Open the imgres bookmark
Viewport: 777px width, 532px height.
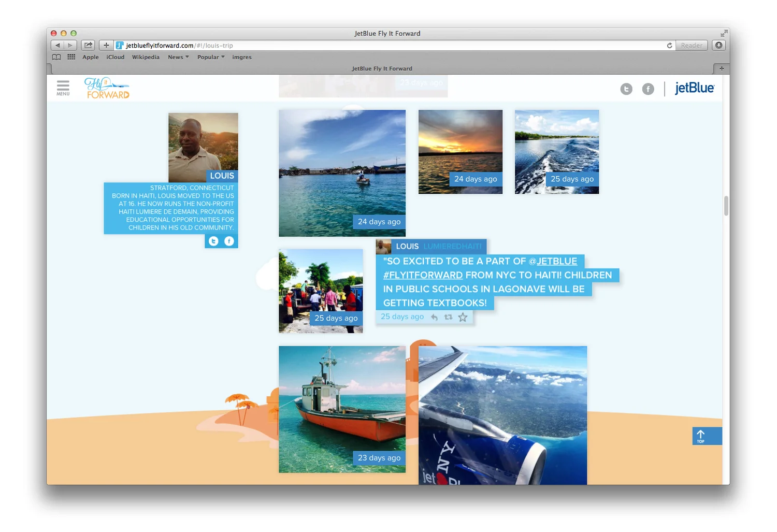[242, 57]
